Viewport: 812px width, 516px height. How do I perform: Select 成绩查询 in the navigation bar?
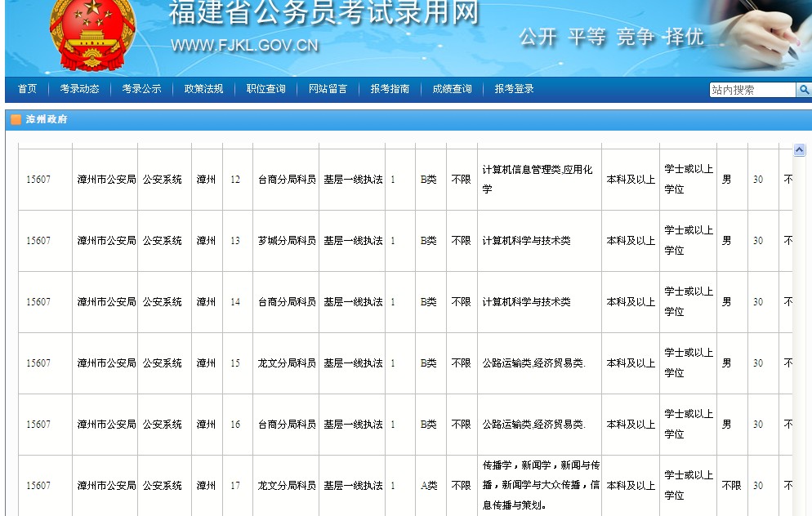click(x=453, y=90)
